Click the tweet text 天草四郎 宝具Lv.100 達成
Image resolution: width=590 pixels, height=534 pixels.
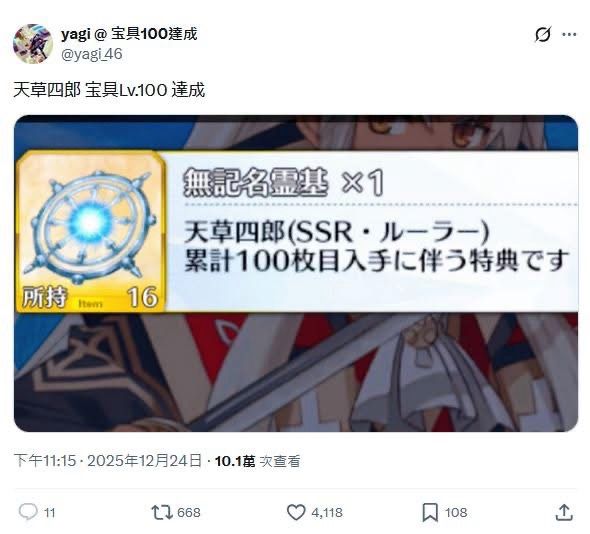pos(109,90)
